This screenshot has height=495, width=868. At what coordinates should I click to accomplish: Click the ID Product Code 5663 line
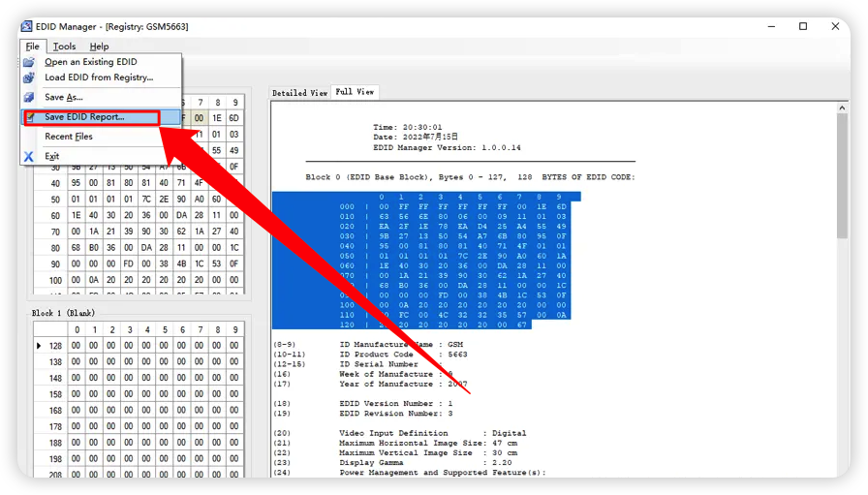coord(404,355)
